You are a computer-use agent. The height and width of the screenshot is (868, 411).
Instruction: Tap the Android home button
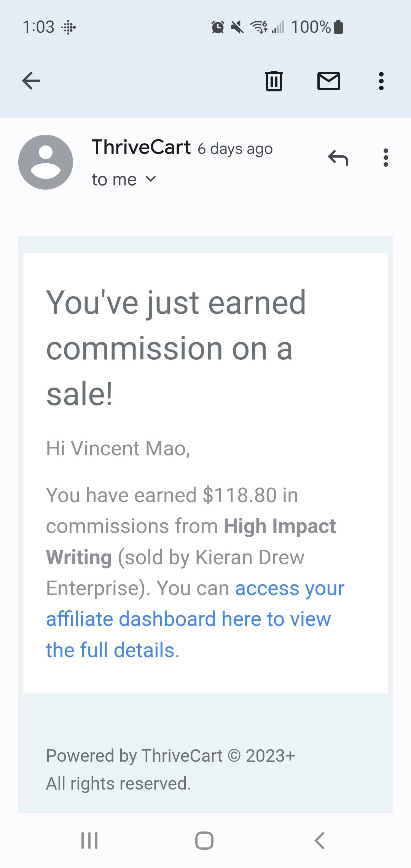click(204, 840)
